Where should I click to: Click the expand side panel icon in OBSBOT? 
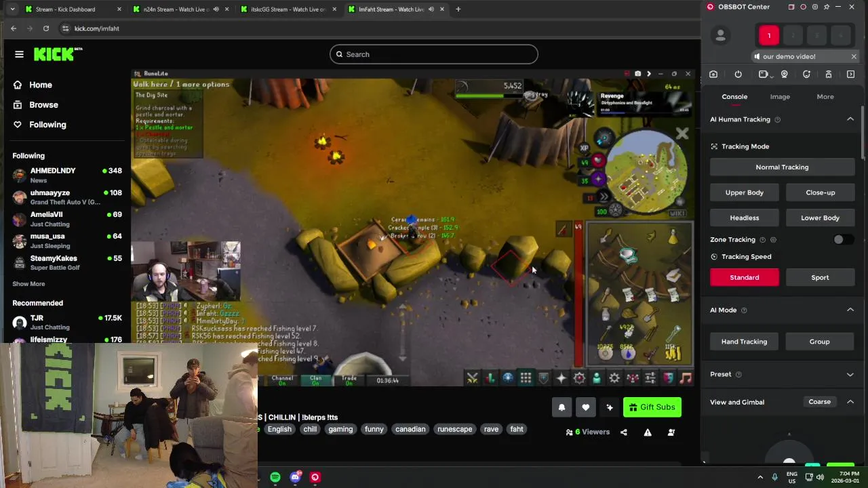(x=850, y=75)
